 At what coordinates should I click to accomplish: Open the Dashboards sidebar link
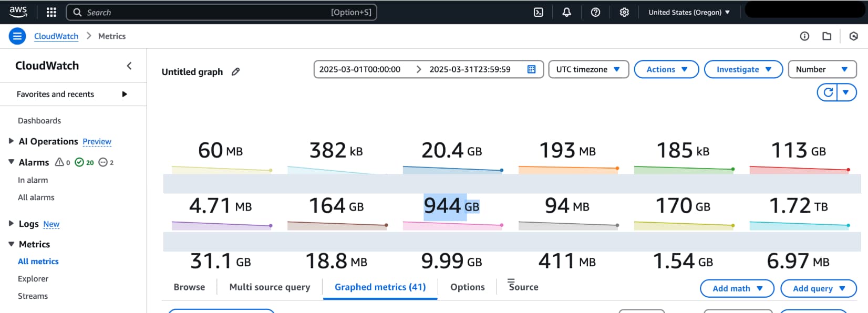click(x=39, y=121)
